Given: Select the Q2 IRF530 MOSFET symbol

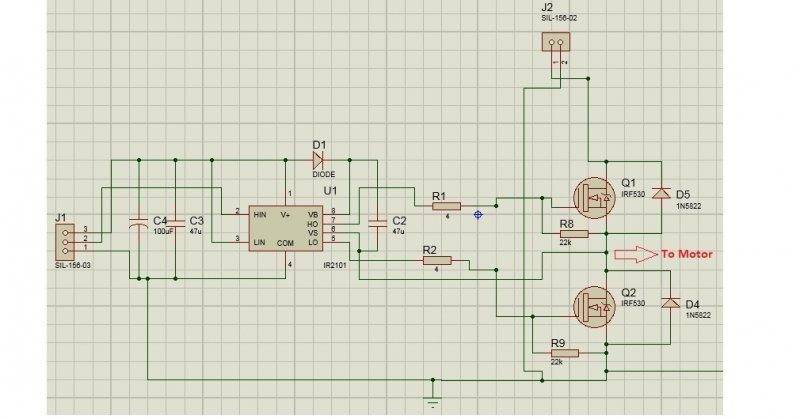Looking at the screenshot, I should (x=594, y=306).
